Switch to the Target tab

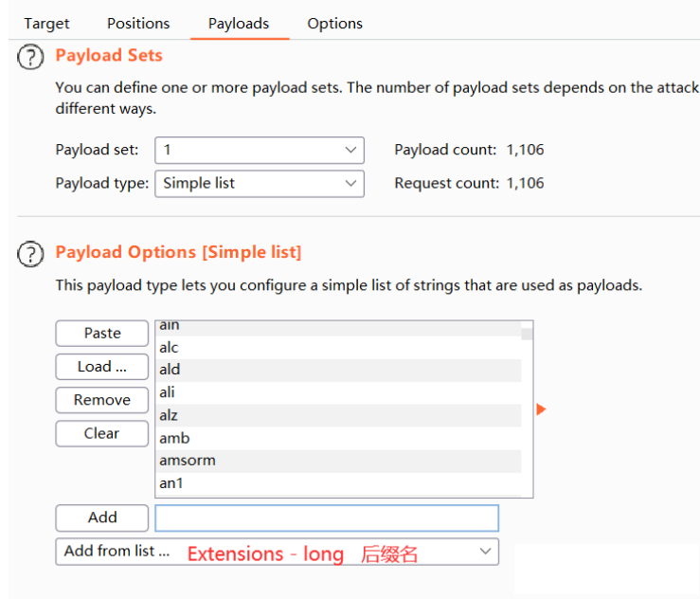(x=46, y=24)
